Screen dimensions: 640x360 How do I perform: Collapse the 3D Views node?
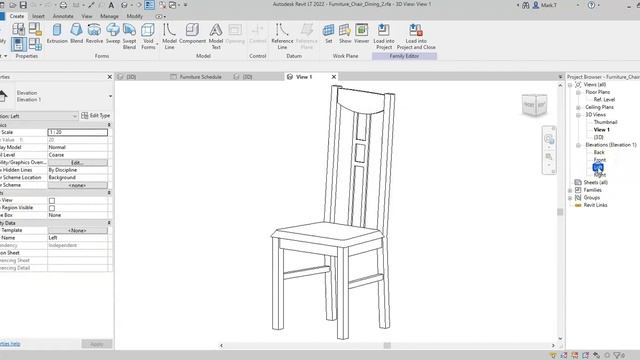[578, 115]
